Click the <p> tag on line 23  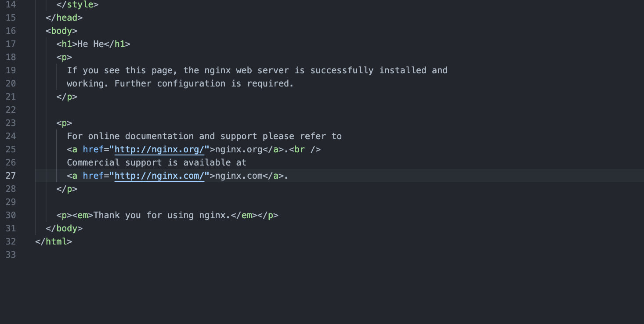[x=64, y=123]
